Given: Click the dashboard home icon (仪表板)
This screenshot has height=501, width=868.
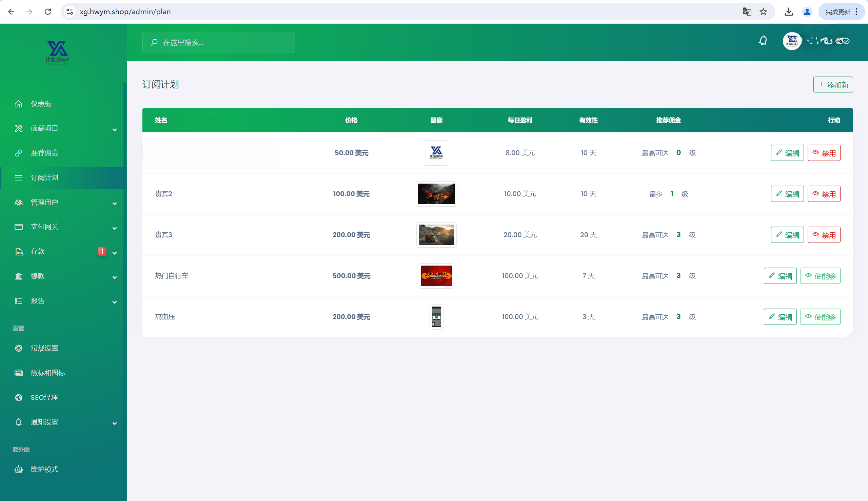Looking at the screenshot, I should point(19,104).
